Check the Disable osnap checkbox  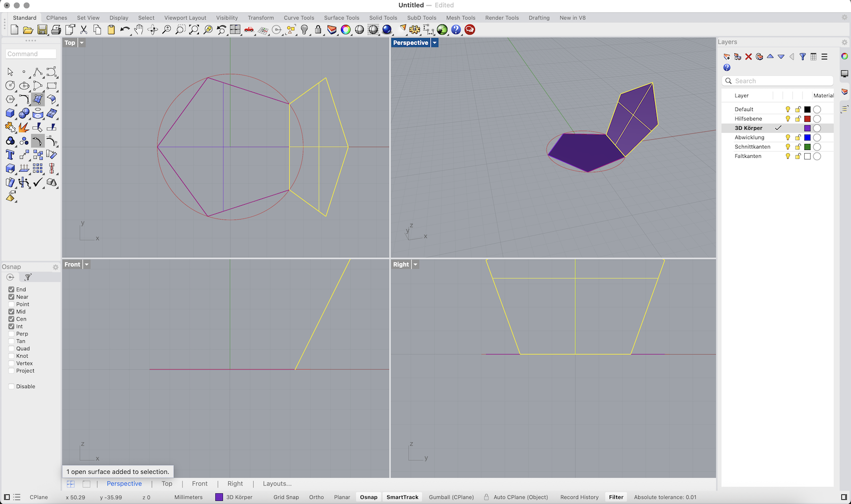pos(11,387)
